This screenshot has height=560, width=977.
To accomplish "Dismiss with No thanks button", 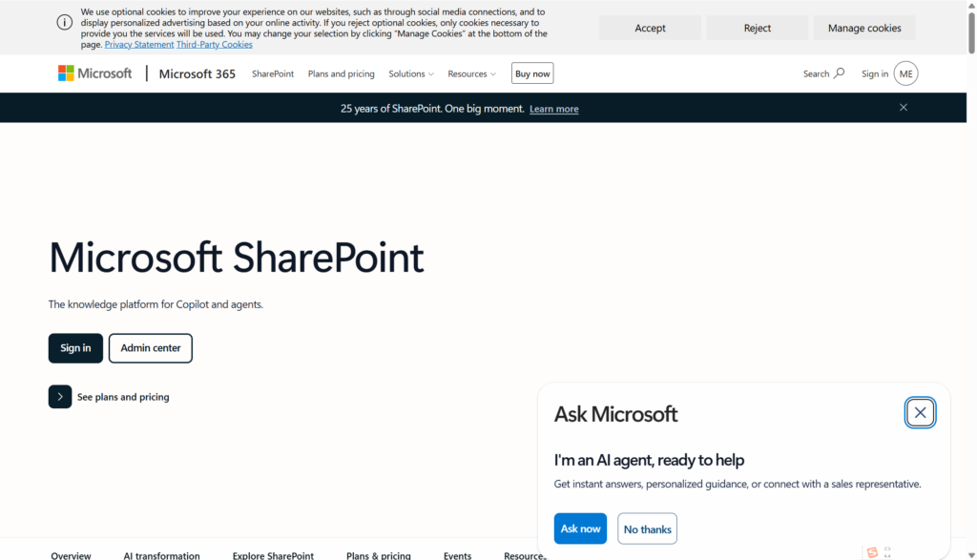I will click(648, 529).
